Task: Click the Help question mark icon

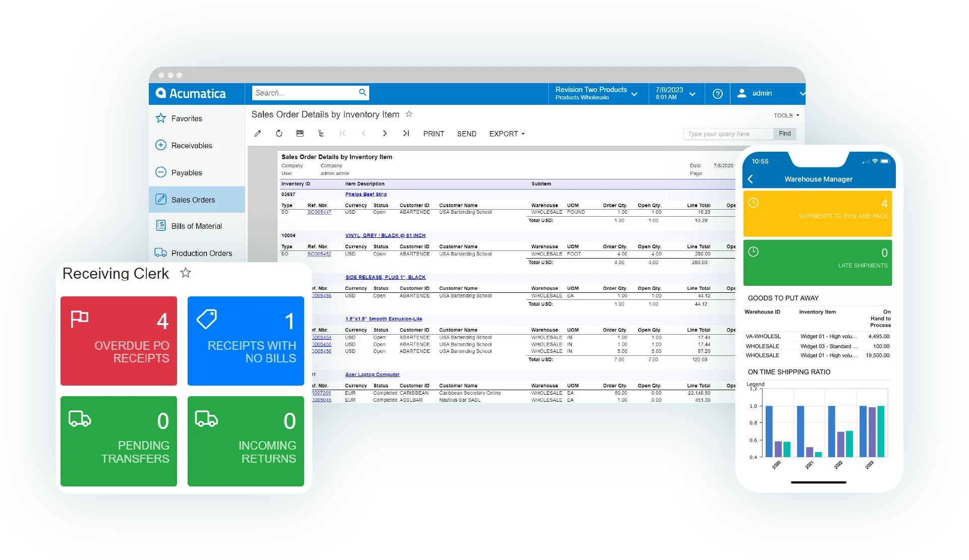Action: 718,93
